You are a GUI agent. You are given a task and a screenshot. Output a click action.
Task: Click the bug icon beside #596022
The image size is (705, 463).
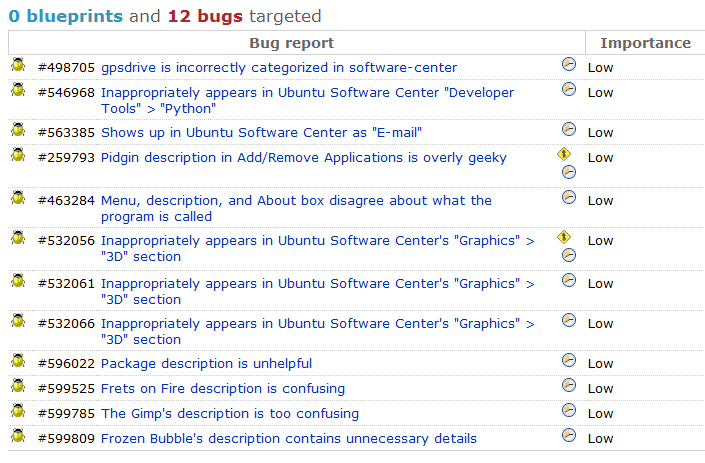(x=18, y=361)
